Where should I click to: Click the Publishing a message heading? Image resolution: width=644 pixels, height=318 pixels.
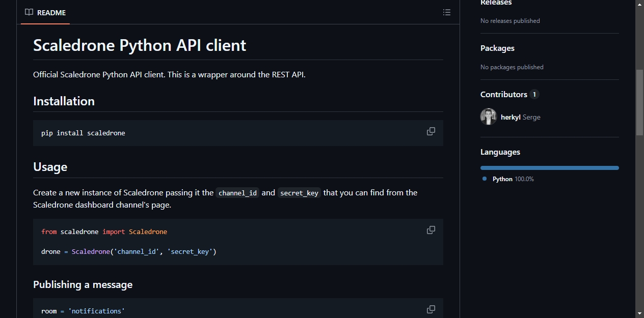tap(83, 284)
